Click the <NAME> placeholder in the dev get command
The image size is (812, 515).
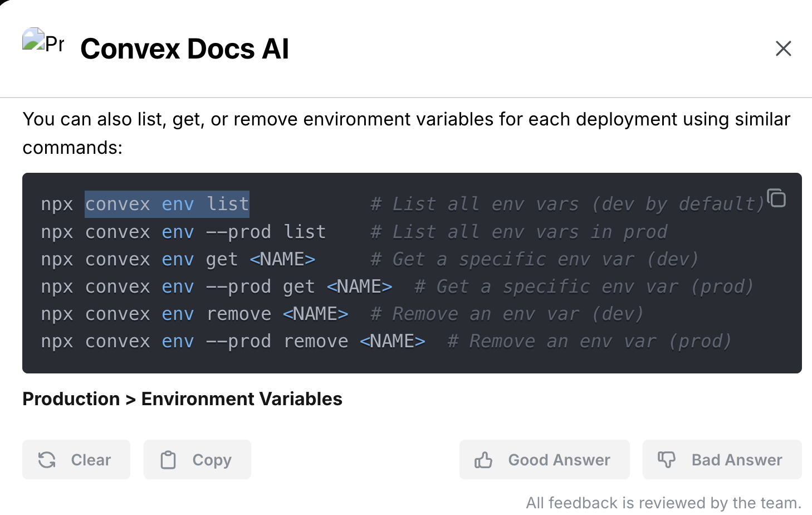282,259
